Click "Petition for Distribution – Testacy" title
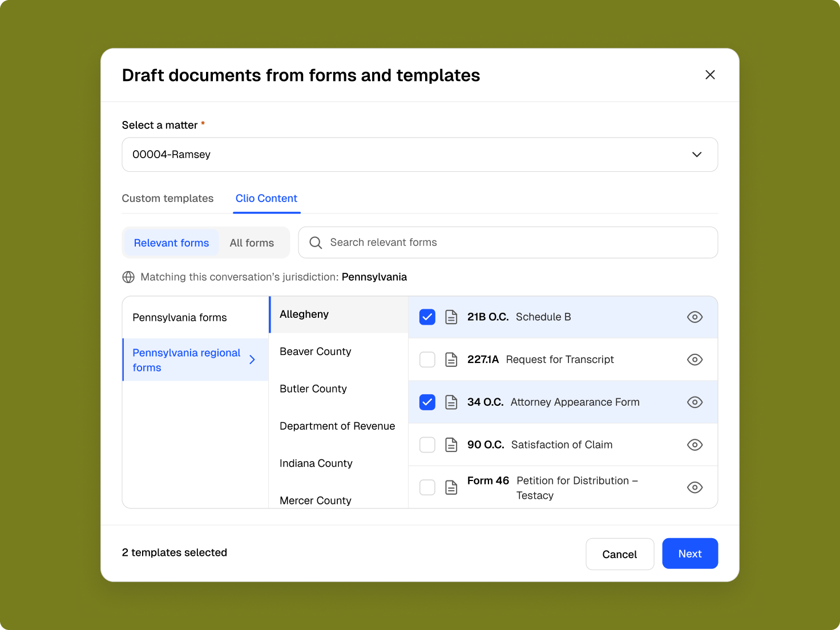This screenshot has height=630, width=840. click(x=577, y=488)
